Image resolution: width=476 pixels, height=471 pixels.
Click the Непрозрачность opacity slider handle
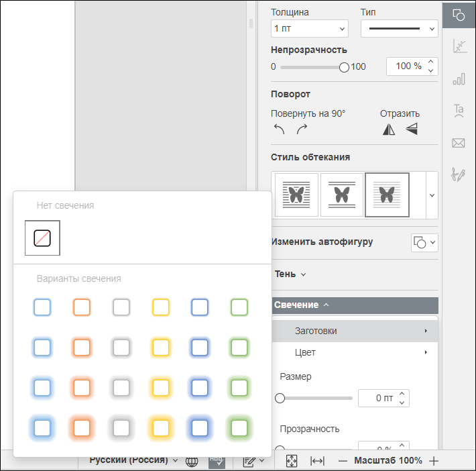point(344,67)
